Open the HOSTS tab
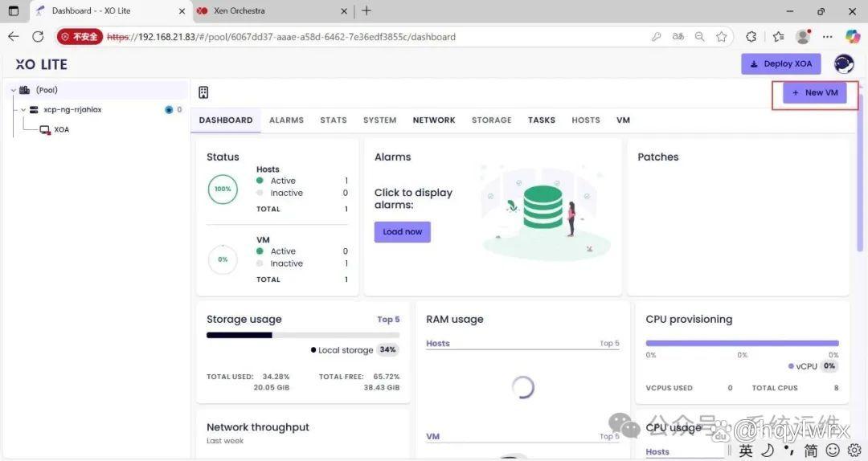 click(586, 120)
